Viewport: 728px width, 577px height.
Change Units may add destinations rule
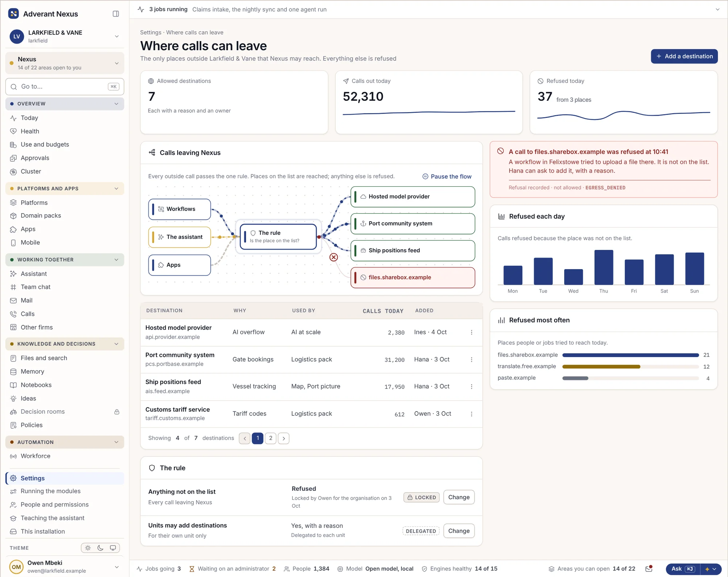(459, 531)
